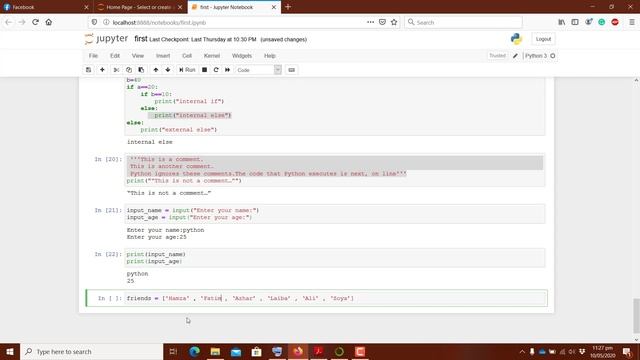The width and height of the screenshot is (640, 360).
Task: Open the Help menu
Action: [270, 56]
